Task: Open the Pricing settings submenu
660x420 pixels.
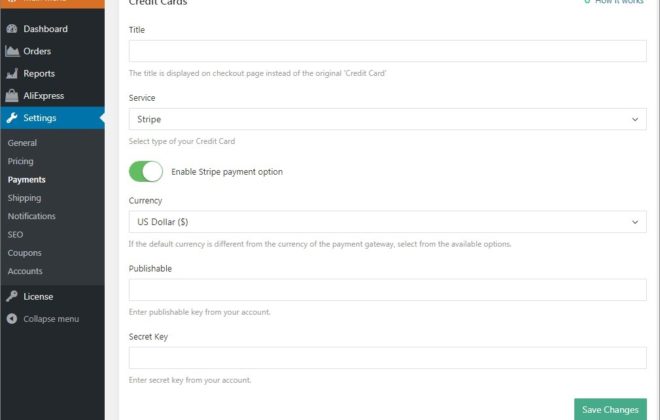Action: pyautogui.click(x=20, y=161)
